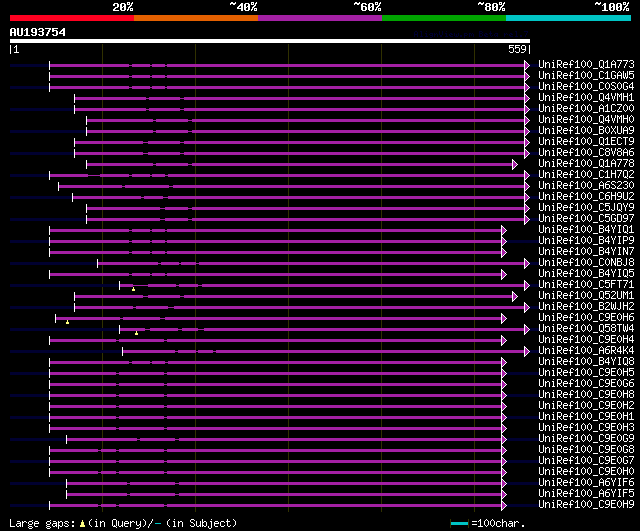640x531 pixels.
Task: Click the orange ~40% identity legend segment
Action: click(x=196, y=18)
